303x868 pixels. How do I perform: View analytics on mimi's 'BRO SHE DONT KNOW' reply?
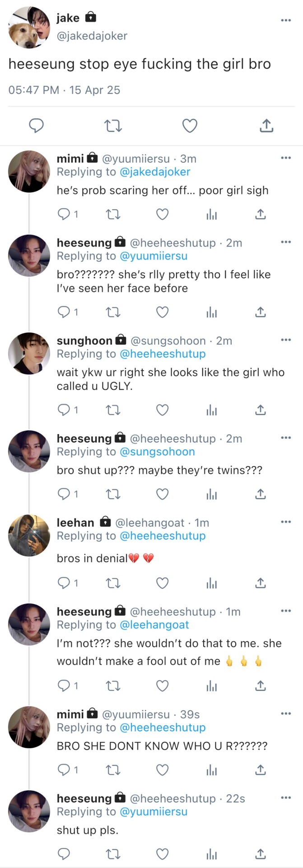pyautogui.click(x=211, y=769)
